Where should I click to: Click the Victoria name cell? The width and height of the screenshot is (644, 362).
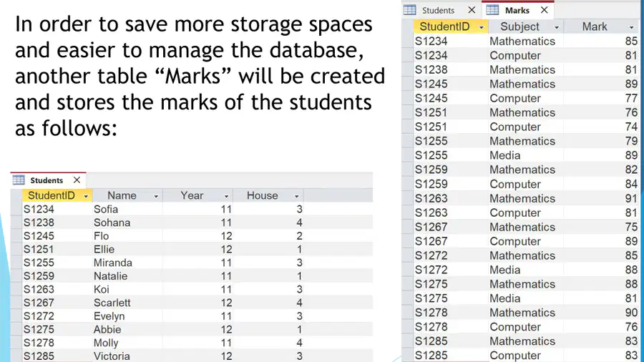point(127,356)
